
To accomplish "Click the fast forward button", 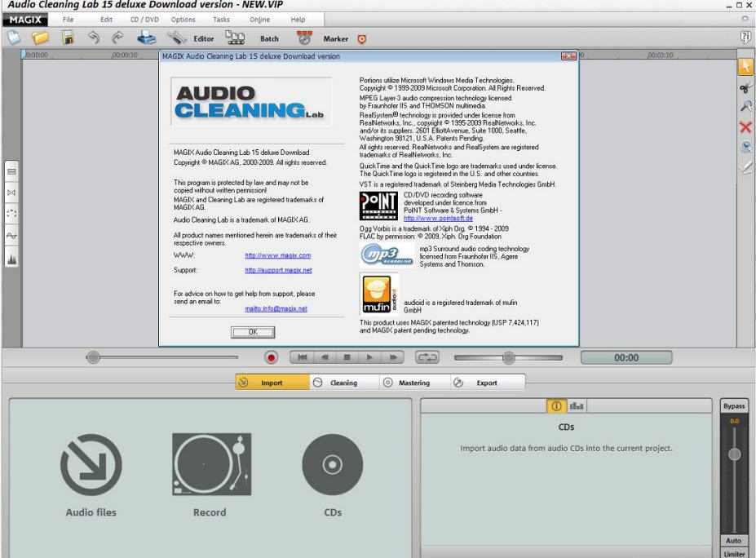I will click(x=393, y=357).
